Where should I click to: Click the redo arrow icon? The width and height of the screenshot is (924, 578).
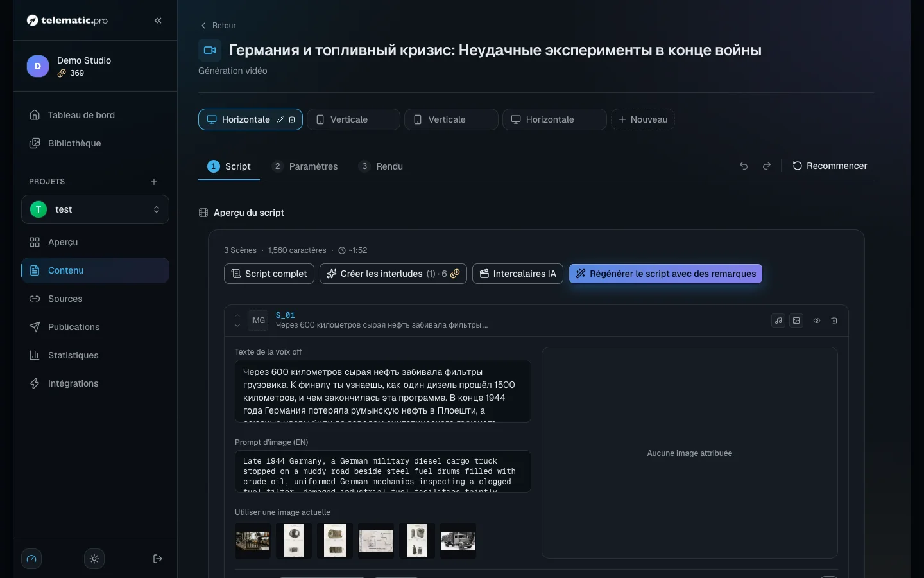click(x=767, y=166)
